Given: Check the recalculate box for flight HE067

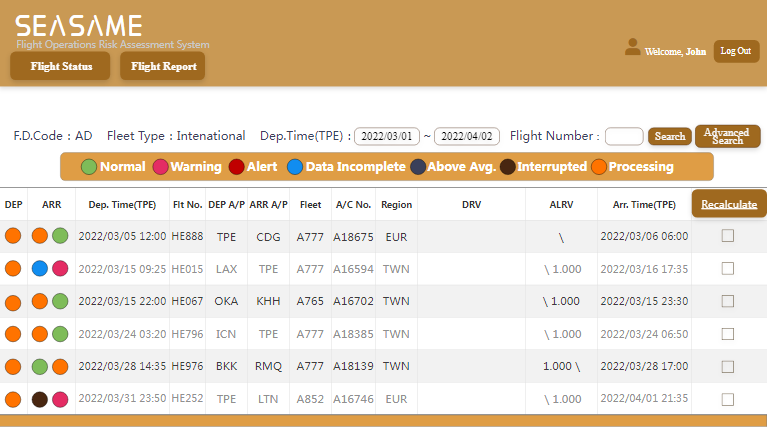Looking at the screenshot, I should [x=728, y=301].
